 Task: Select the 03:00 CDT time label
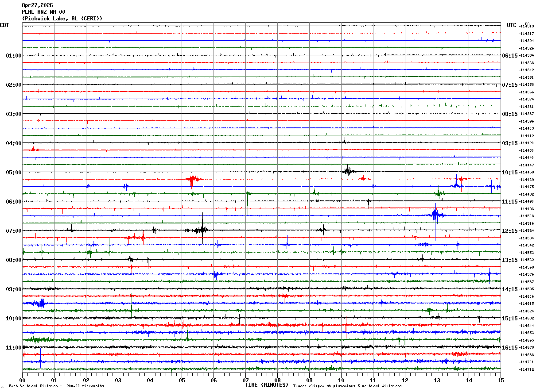click(x=14, y=114)
